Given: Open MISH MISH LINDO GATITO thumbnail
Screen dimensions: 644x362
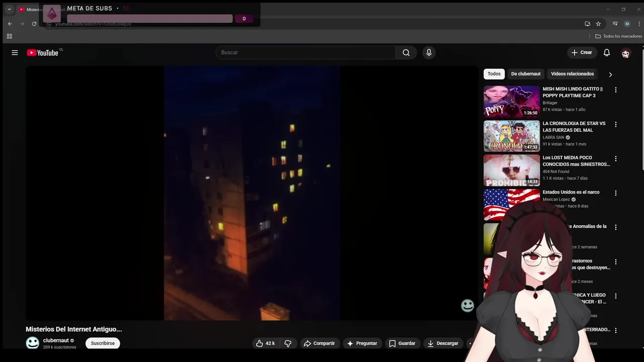Looking at the screenshot, I should 512,101.
